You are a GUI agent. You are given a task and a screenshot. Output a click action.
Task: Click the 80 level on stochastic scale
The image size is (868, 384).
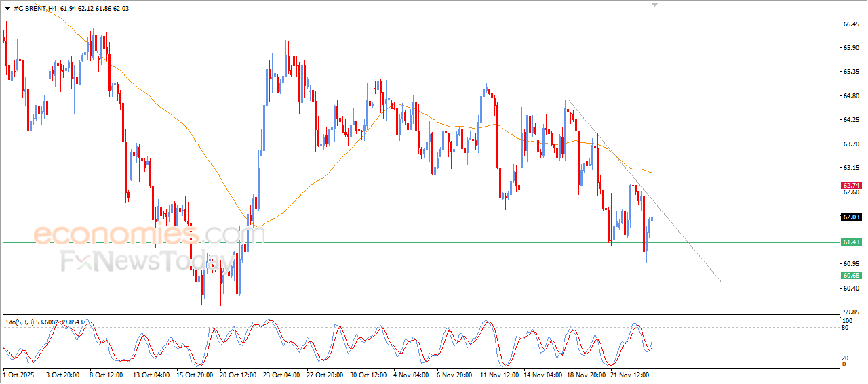click(x=846, y=328)
